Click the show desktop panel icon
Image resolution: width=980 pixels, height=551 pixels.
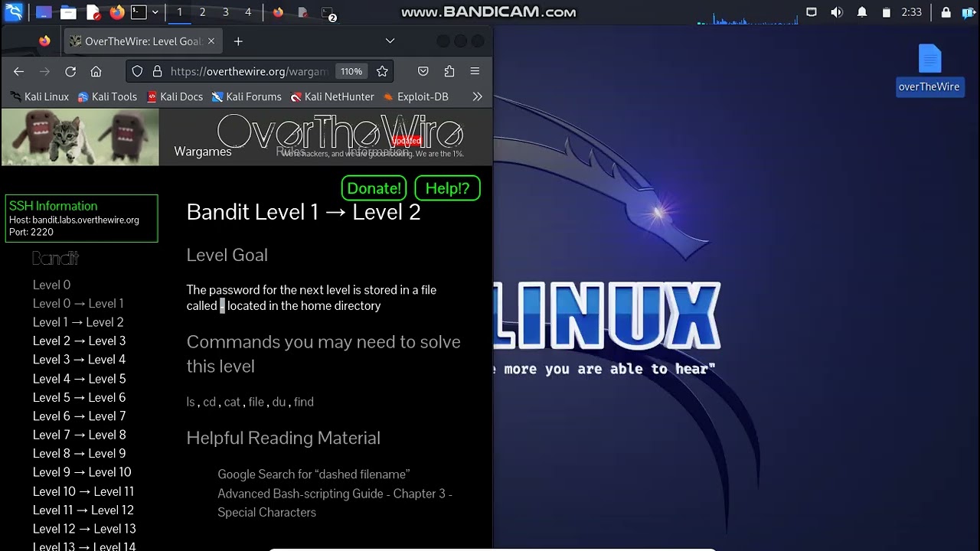44,12
